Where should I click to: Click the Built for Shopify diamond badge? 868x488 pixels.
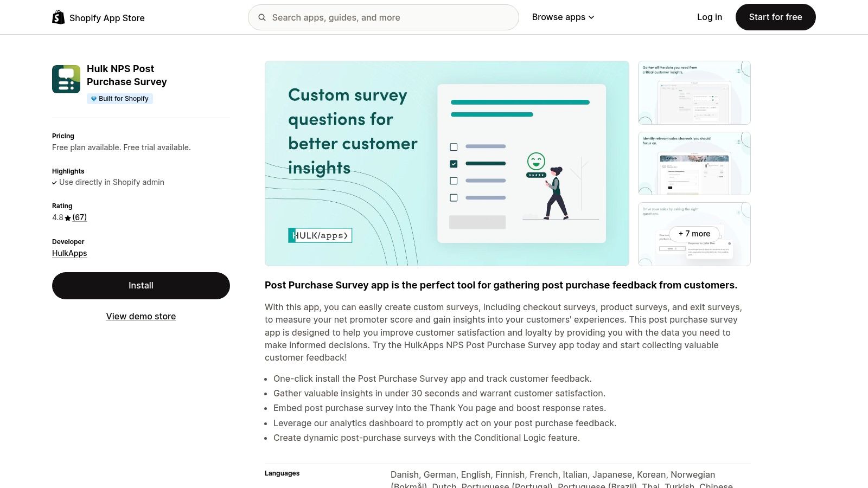(93, 98)
